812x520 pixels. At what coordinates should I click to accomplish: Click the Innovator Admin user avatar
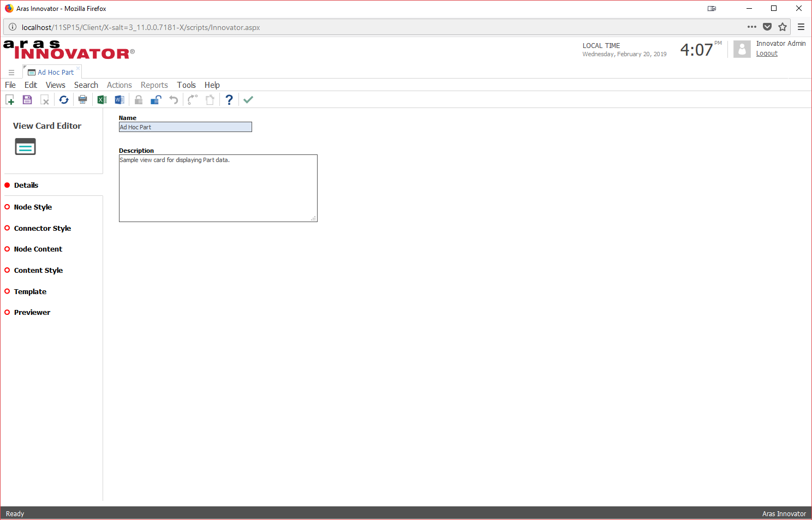(742, 49)
